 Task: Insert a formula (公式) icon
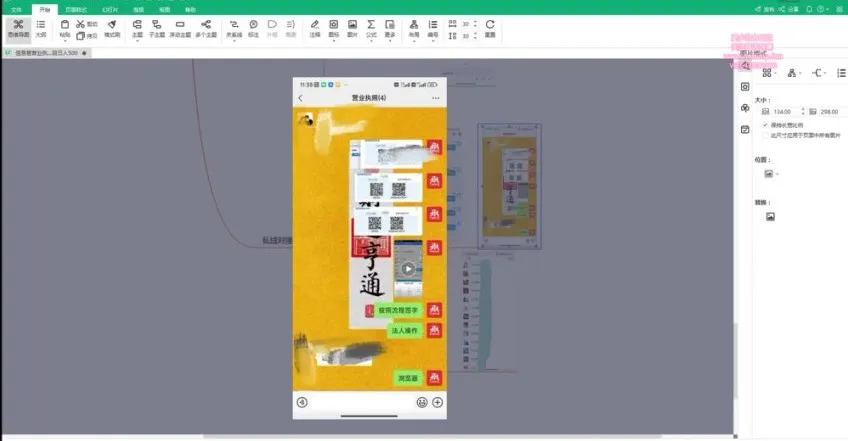[371, 27]
